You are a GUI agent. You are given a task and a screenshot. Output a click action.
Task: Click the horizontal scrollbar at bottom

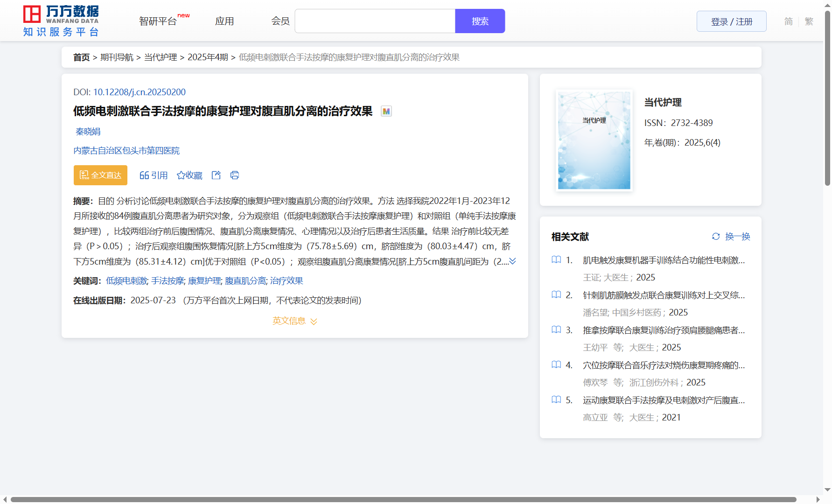pyautogui.click(x=403, y=499)
